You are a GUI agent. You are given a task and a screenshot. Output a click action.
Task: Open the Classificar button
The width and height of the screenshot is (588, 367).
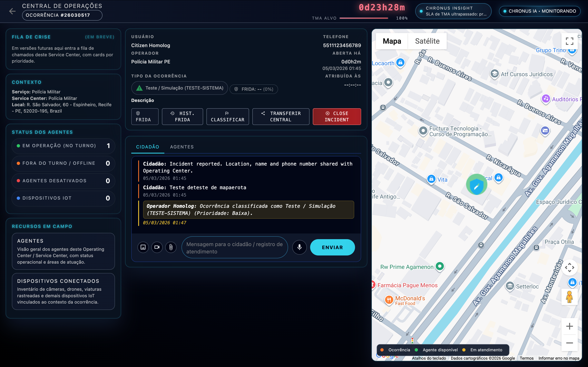coord(227,116)
